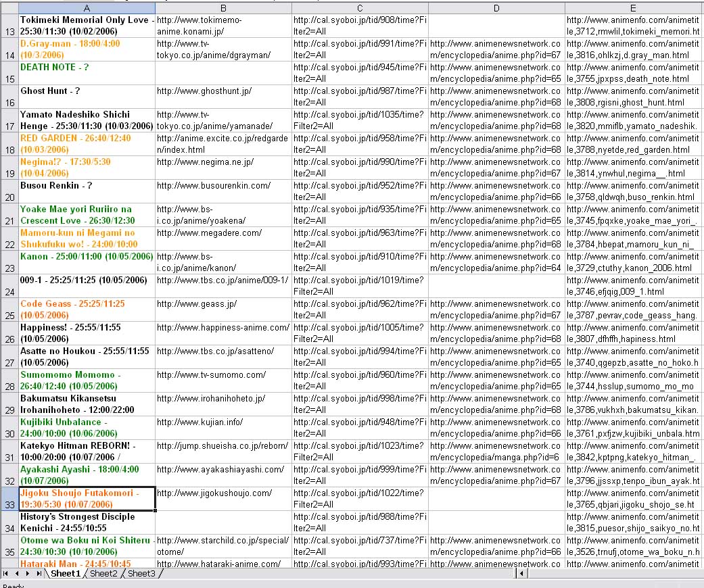Select the Happiness! 25:55/11:55 cell
704x588 pixels.
pos(87,333)
